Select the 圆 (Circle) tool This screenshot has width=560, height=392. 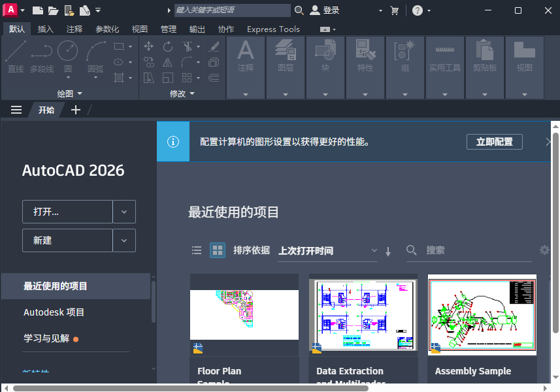coord(67,59)
